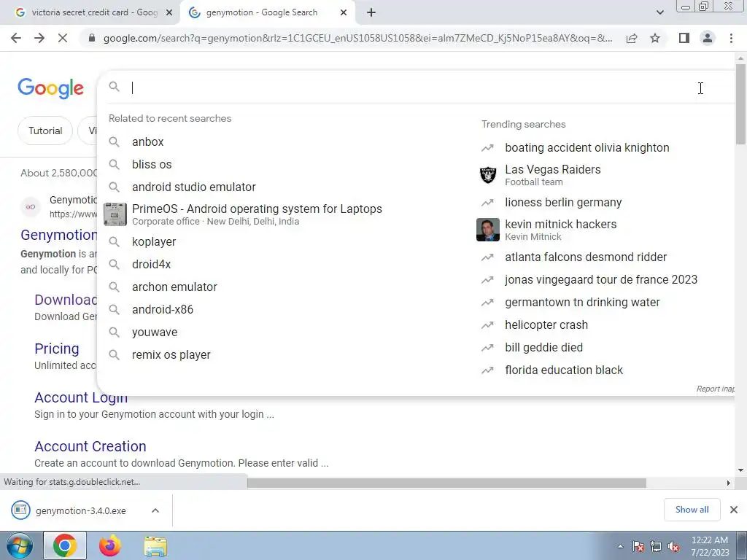Screen dimensions: 747x560
Task: Open the Action Center flag icon
Action: pos(638,547)
